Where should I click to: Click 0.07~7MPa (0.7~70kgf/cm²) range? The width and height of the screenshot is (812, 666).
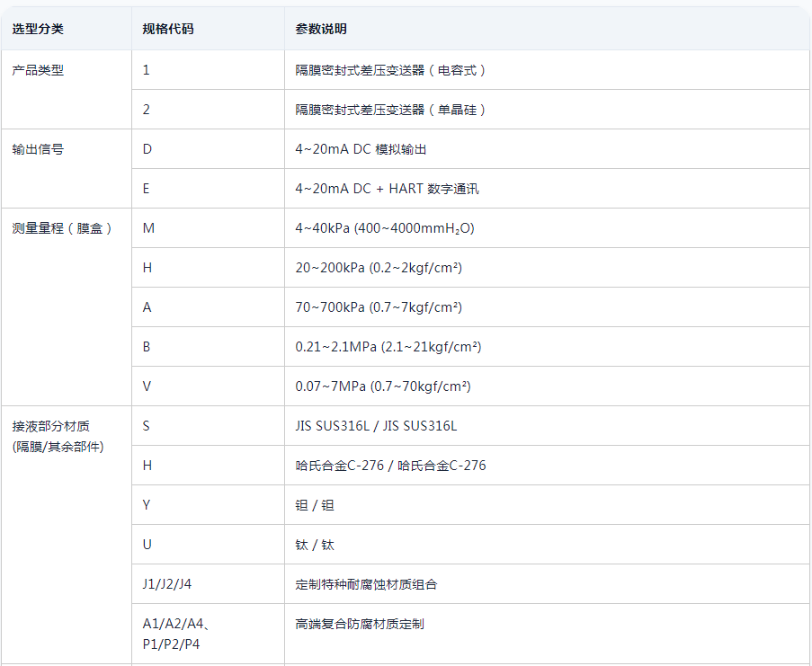coord(383,386)
